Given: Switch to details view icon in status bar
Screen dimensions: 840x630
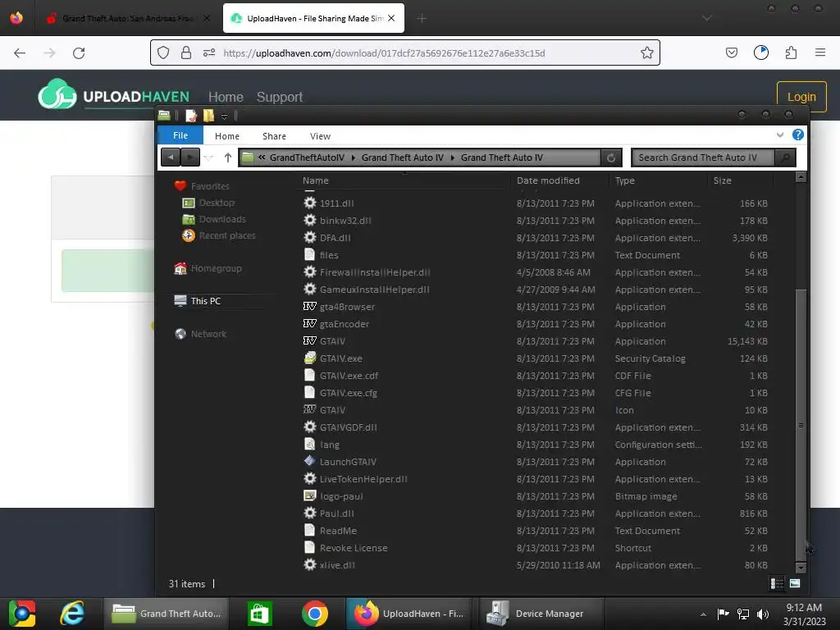Looking at the screenshot, I should click(777, 583).
